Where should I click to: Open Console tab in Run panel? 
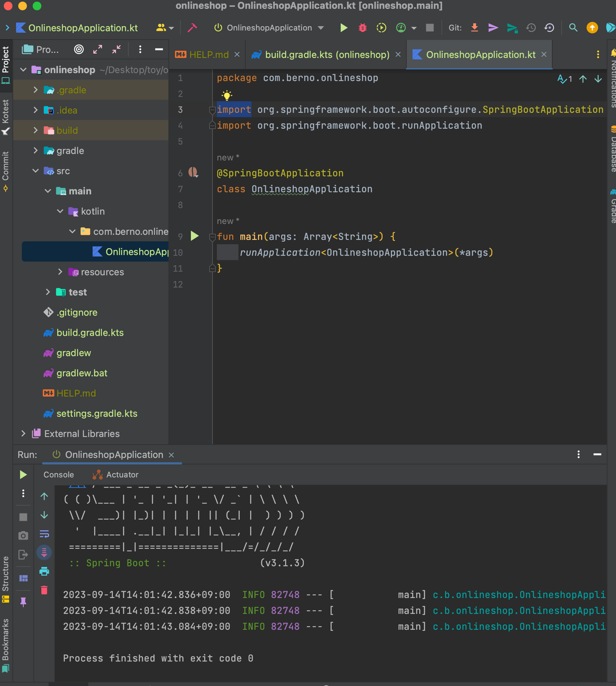point(58,475)
